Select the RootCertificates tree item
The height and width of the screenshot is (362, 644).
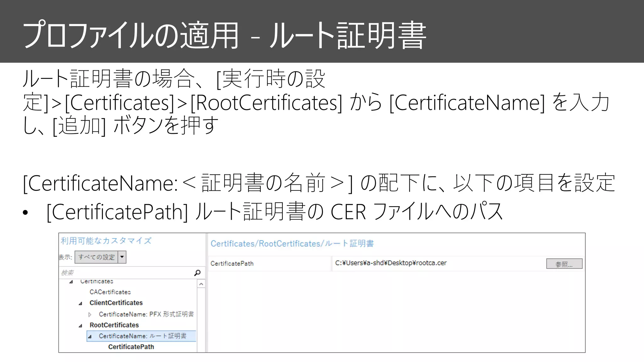pos(114,325)
